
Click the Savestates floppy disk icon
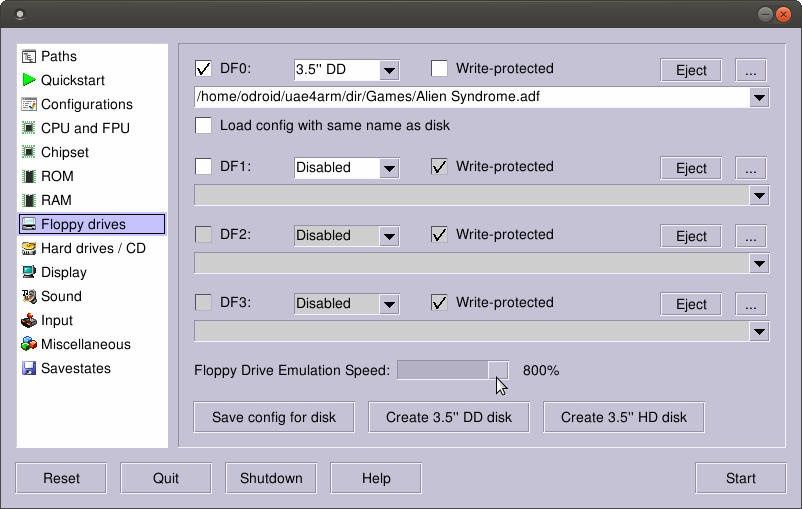[29, 368]
